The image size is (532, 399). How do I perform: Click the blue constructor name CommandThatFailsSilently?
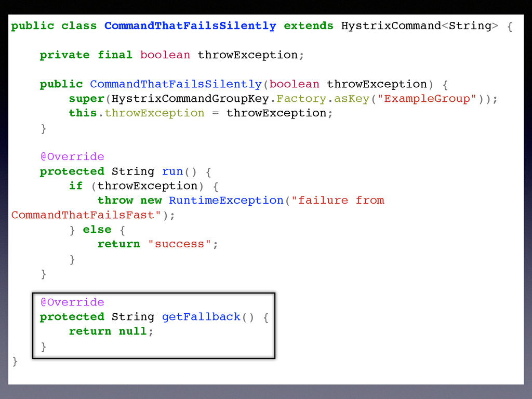pos(176,84)
